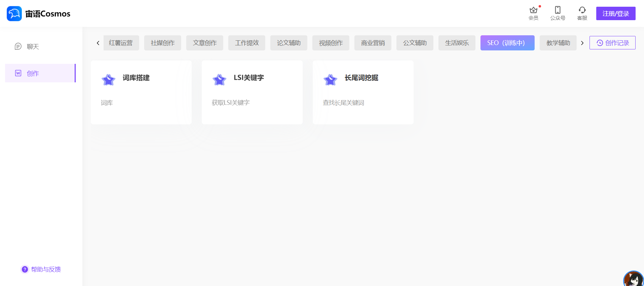The height and width of the screenshot is (286, 644).
Task: Open the 长尾词挖掘 card title
Action: [x=362, y=78]
